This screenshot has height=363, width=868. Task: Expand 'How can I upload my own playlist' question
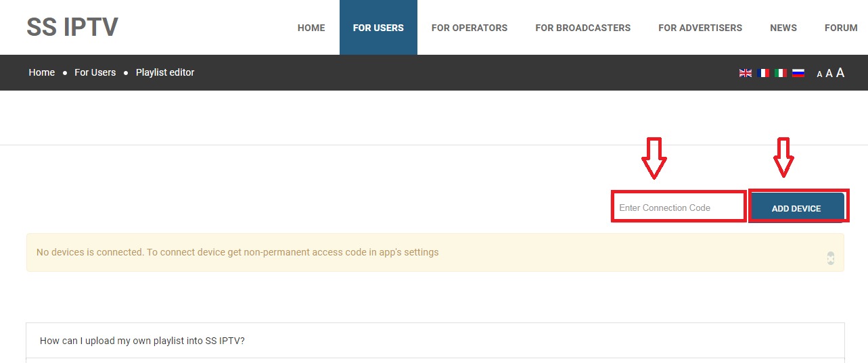142,341
